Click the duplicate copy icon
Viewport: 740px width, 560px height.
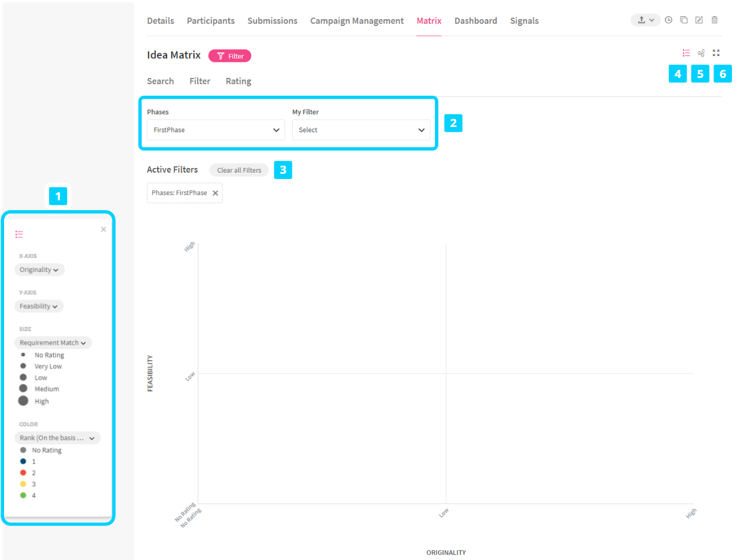[x=684, y=20]
